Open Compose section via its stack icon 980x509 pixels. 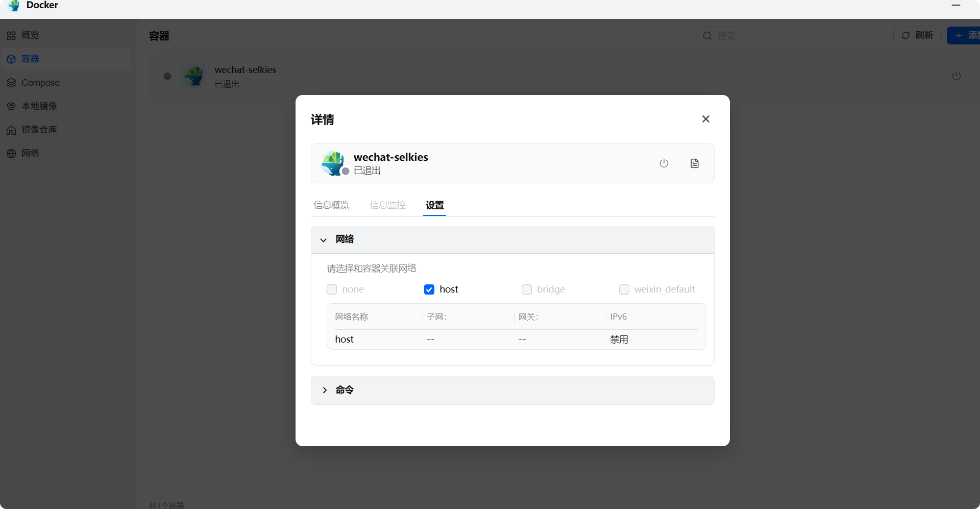[x=11, y=82]
